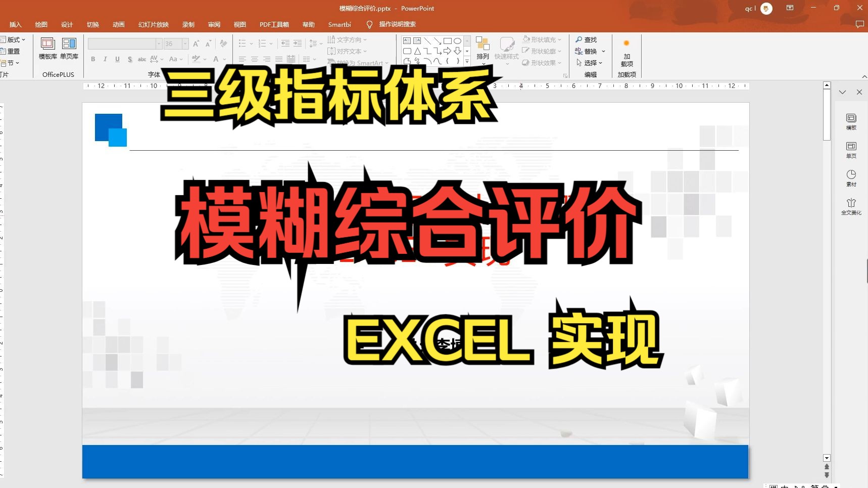Image resolution: width=868 pixels, height=488 pixels.
Task: Select the oval shape
Action: (458, 40)
